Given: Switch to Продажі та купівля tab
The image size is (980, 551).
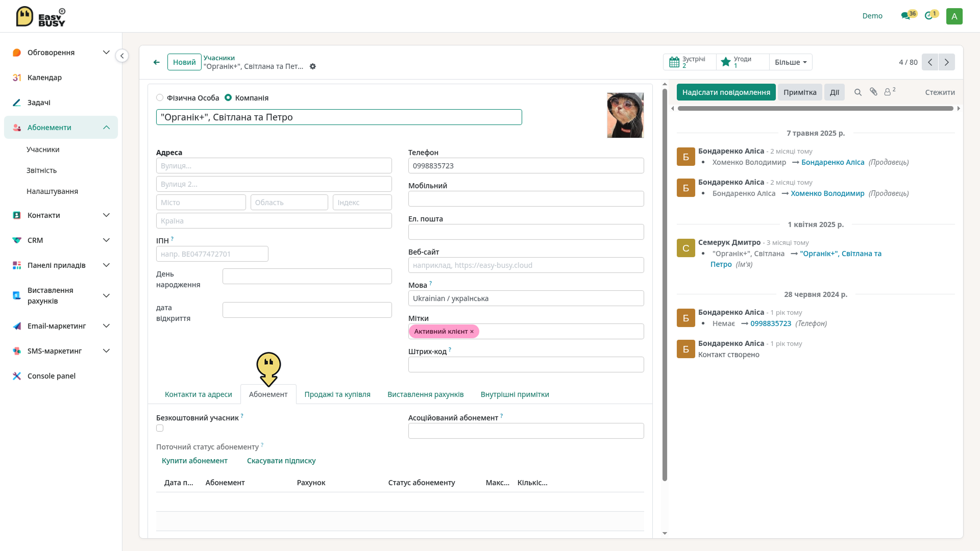Looking at the screenshot, I should [337, 394].
